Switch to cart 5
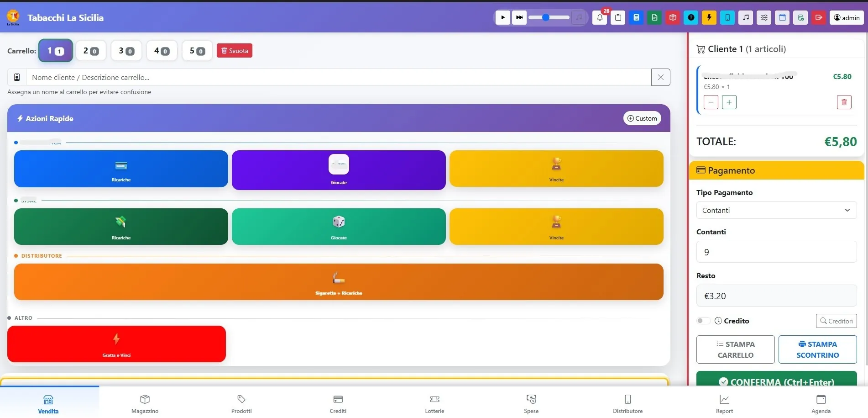The width and height of the screenshot is (868, 418). tap(197, 51)
